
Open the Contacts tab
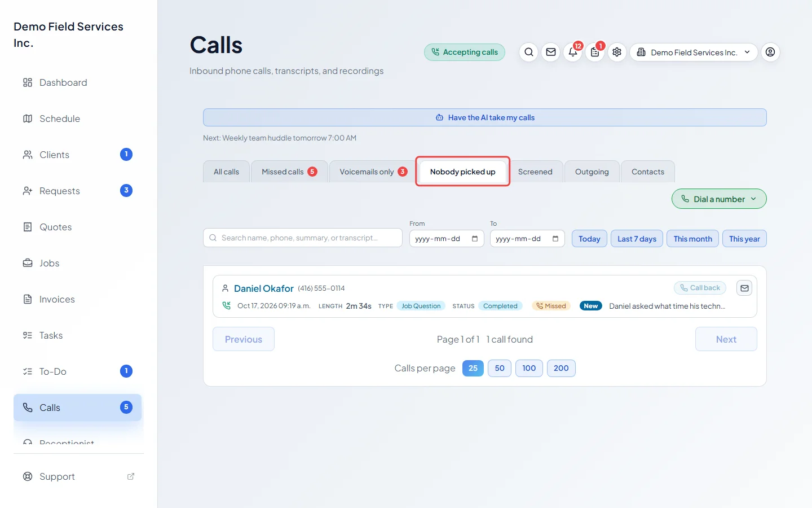click(x=648, y=172)
